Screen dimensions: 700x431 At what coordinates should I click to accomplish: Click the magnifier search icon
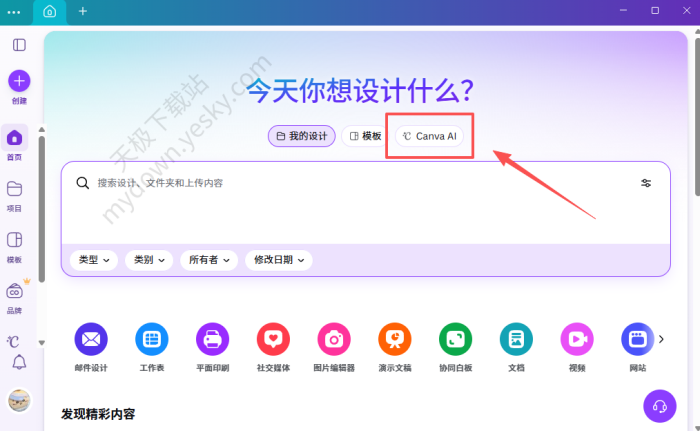point(83,183)
